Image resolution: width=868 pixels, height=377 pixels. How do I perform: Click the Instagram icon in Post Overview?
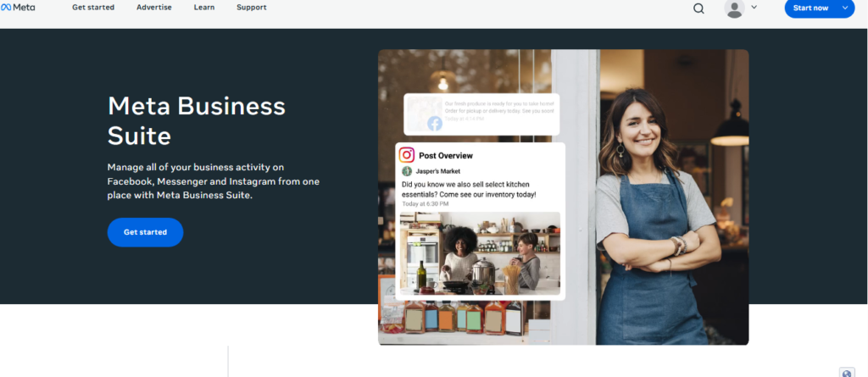point(407,155)
